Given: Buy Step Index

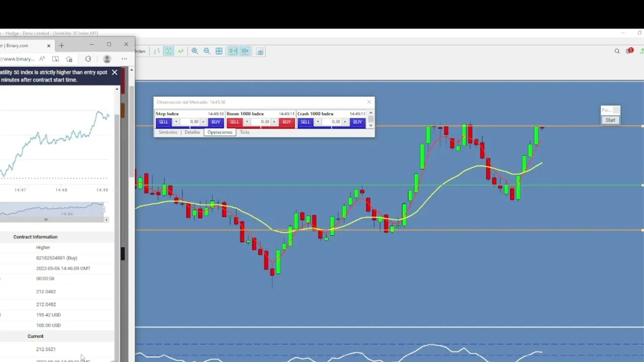Looking at the screenshot, I should pos(216,122).
